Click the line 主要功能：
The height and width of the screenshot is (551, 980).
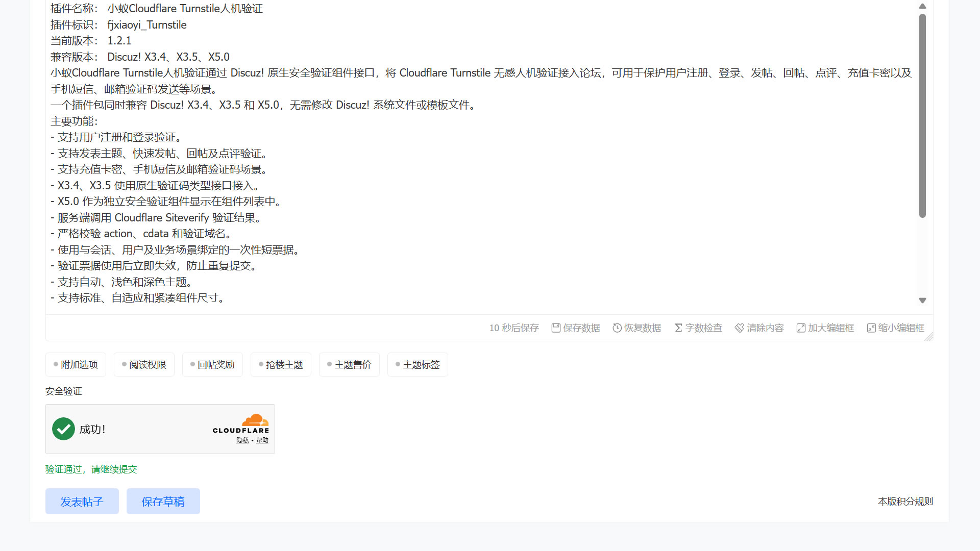click(x=74, y=121)
